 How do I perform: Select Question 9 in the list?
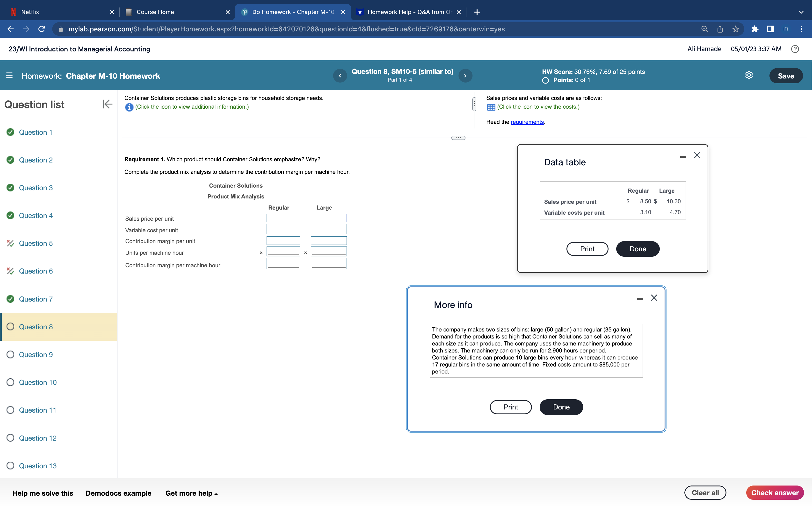[x=36, y=354]
